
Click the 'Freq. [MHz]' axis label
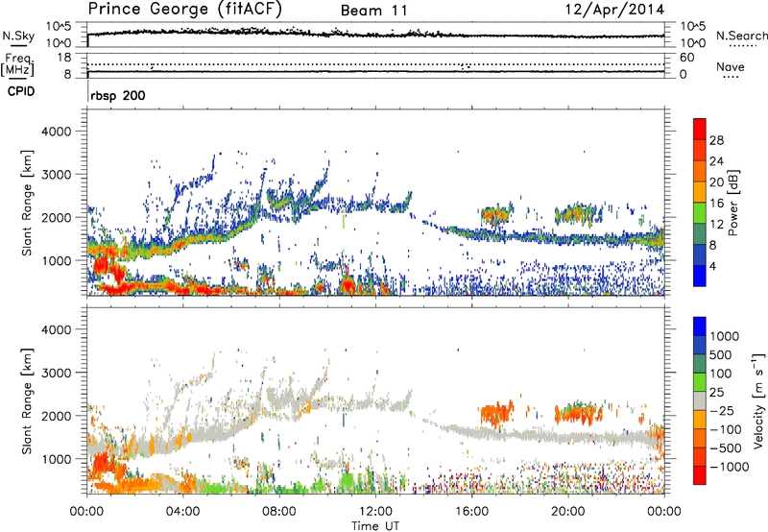click(x=18, y=65)
